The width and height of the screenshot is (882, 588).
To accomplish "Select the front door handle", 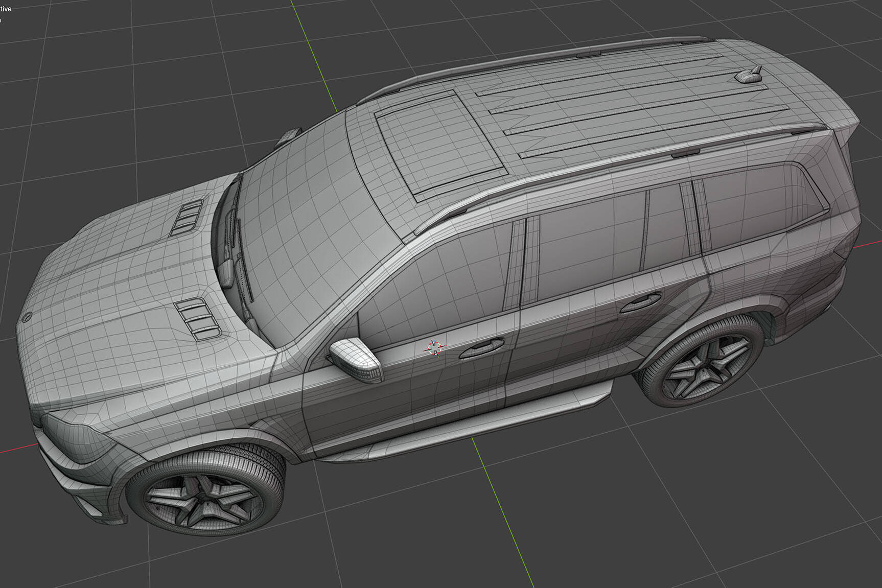I will coord(481,349).
